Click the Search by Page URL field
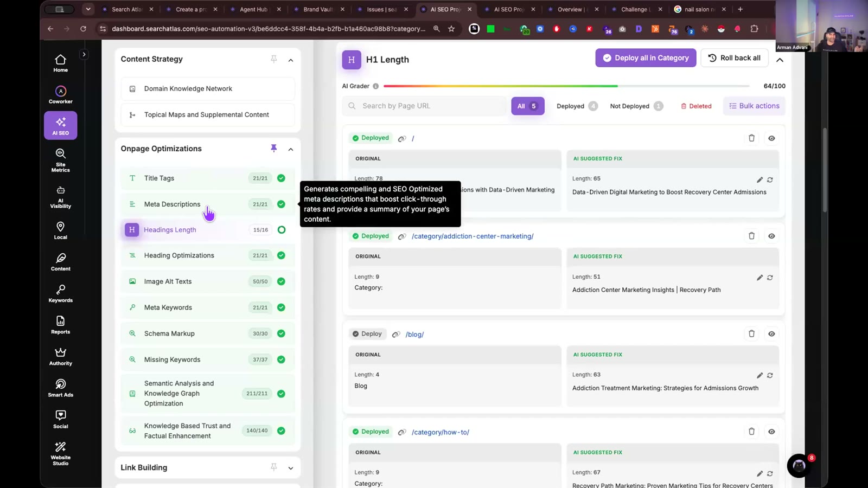868x488 pixels. tap(425, 106)
